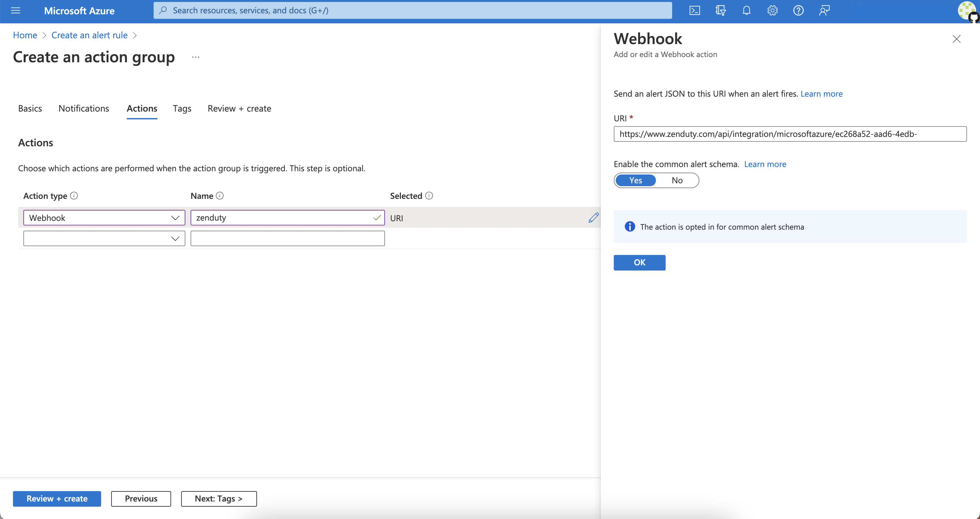Click the webhook URI input field
Screen dimensions: 980x519
(789, 134)
